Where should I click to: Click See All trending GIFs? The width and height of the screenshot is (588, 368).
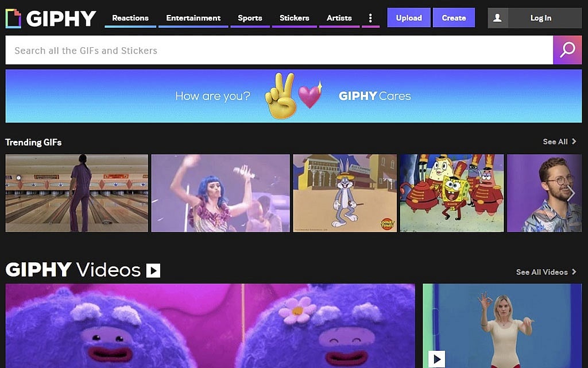point(555,141)
